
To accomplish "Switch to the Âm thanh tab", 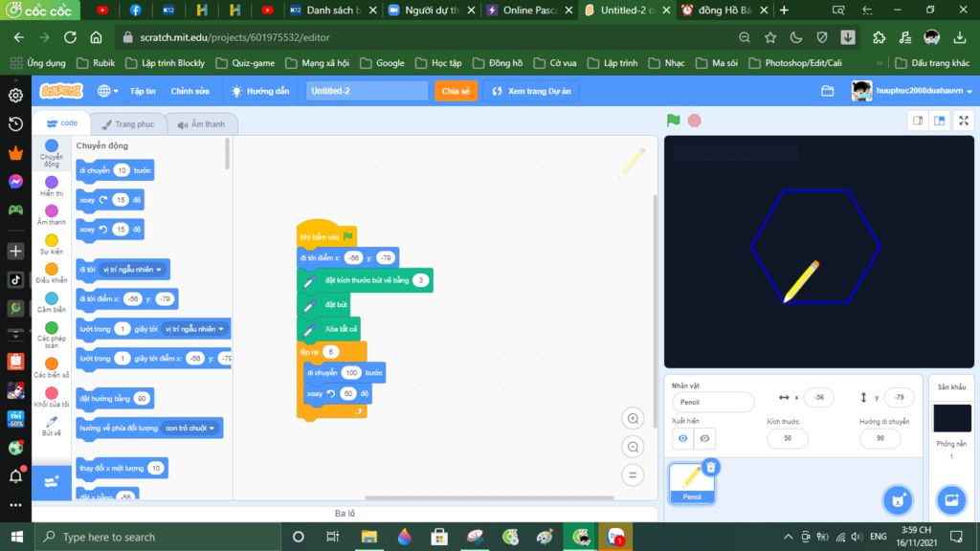I will pos(201,124).
